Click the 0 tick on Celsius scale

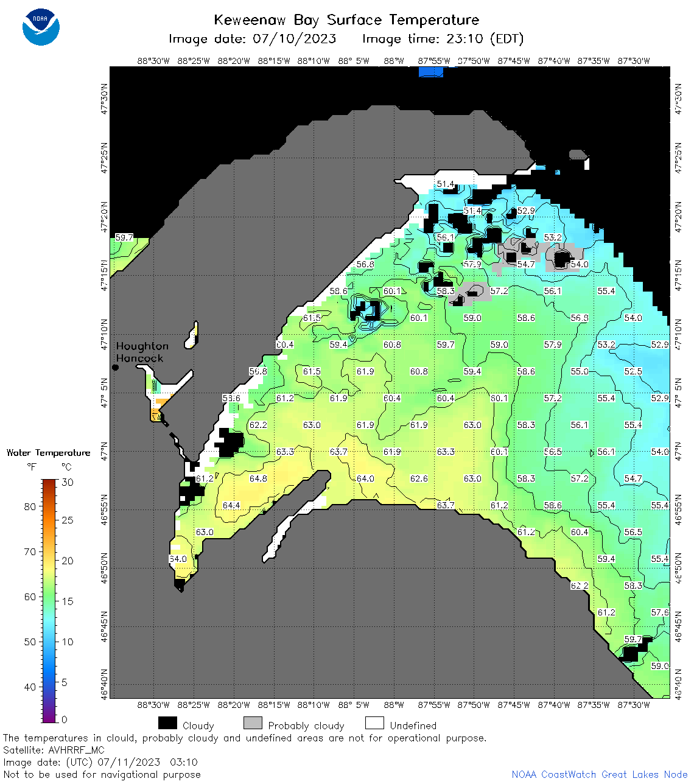65,719
